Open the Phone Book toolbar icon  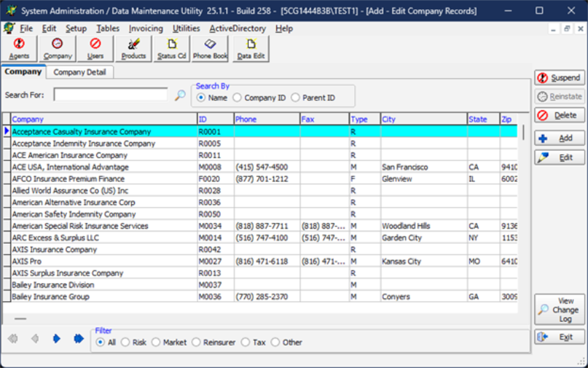[210, 49]
